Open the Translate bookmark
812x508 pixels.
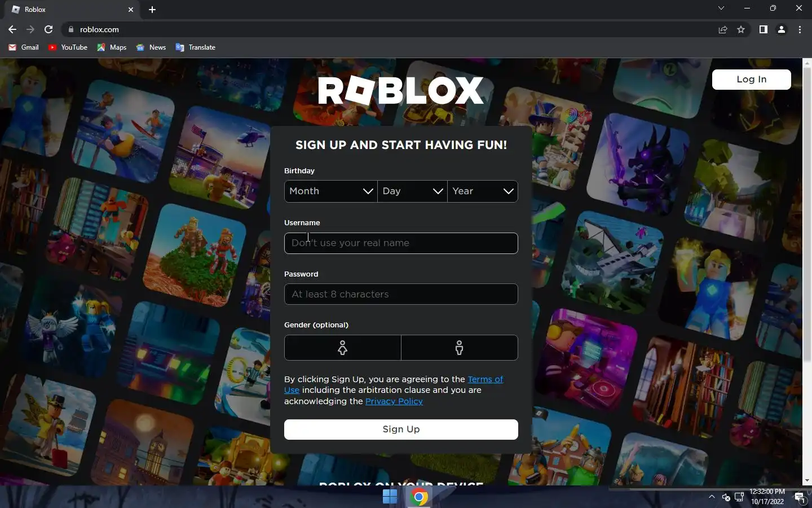click(196, 47)
